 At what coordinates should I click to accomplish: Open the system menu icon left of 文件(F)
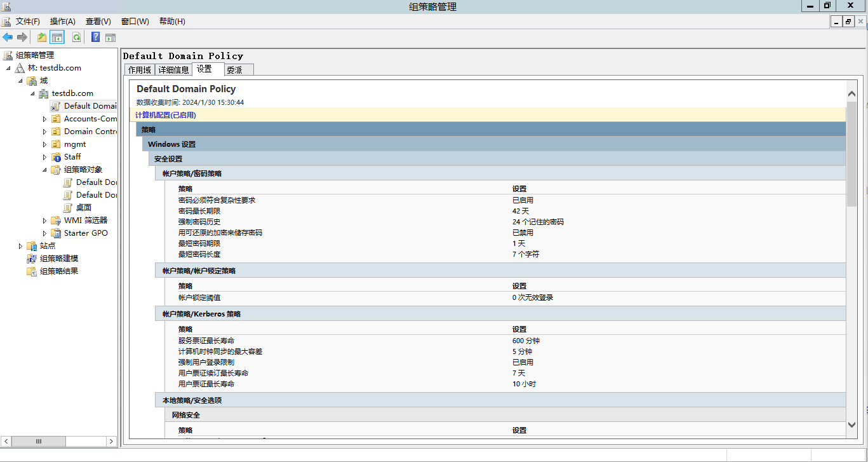coord(6,21)
